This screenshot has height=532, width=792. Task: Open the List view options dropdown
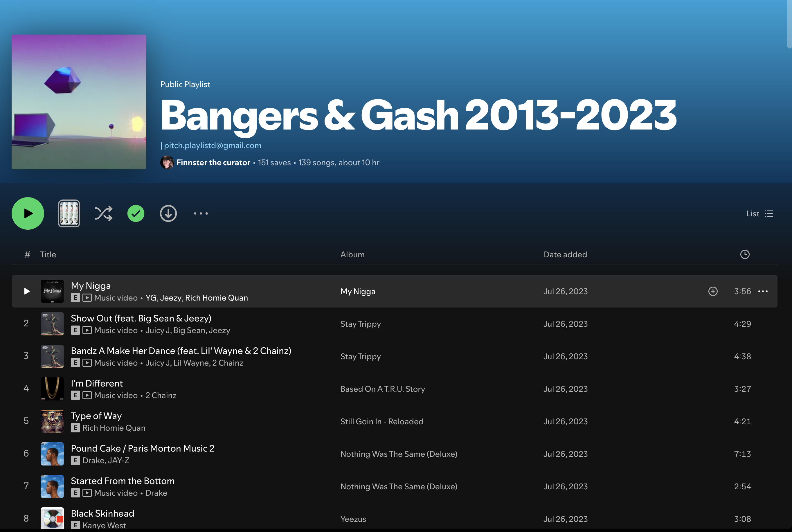[759, 213]
